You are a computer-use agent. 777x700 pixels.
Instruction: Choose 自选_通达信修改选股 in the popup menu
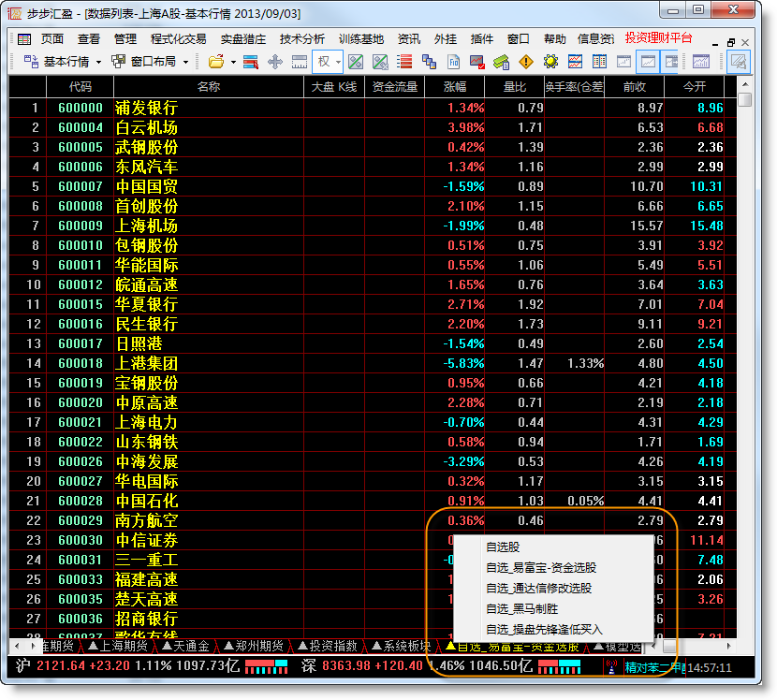click(553, 588)
